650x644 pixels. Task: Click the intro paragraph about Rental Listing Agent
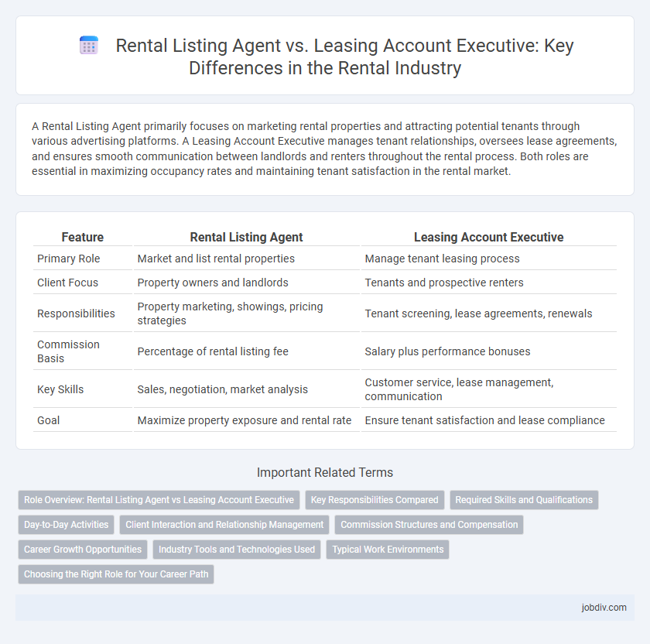click(x=324, y=149)
